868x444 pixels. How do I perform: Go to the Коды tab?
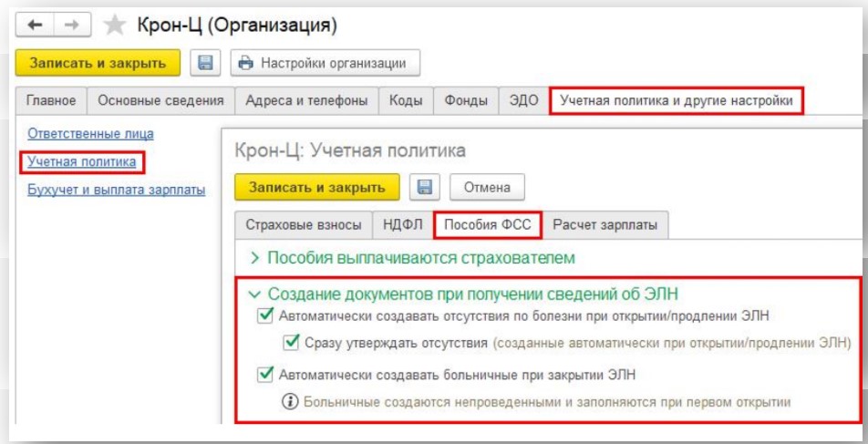click(x=405, y=99)
